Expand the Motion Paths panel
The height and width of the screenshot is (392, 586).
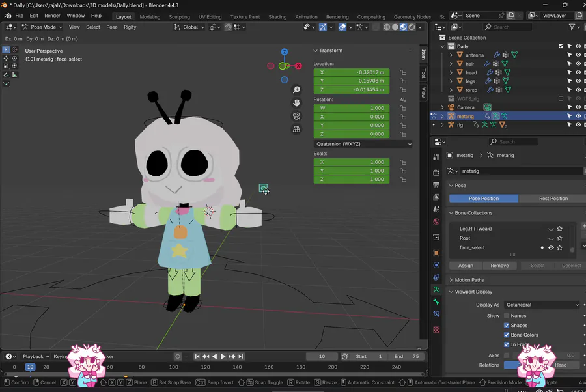(469, 280)
